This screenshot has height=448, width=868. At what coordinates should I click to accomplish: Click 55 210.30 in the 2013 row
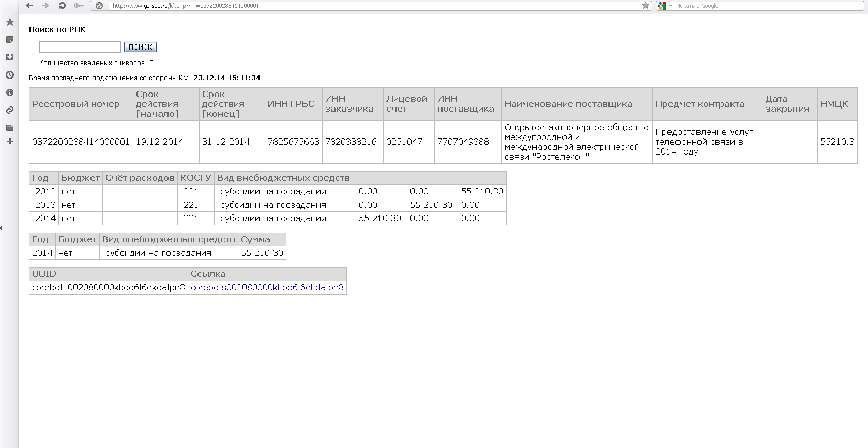click(431, 205)
